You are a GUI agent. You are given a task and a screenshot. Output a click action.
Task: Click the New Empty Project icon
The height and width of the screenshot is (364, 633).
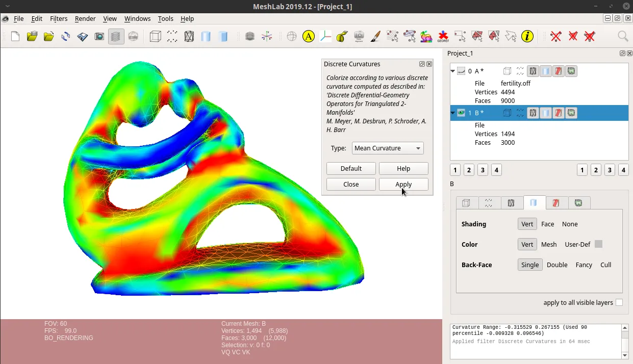(15, 36)
